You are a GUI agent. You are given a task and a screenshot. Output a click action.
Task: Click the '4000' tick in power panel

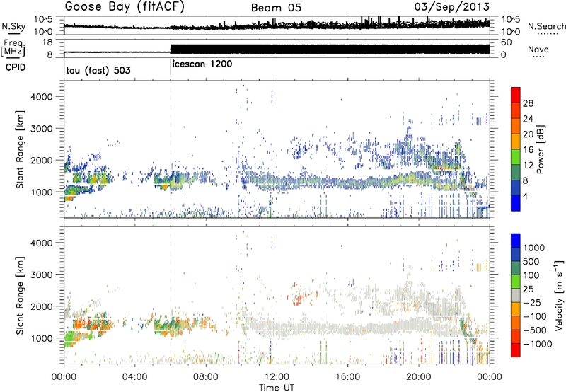pos(41,97)
